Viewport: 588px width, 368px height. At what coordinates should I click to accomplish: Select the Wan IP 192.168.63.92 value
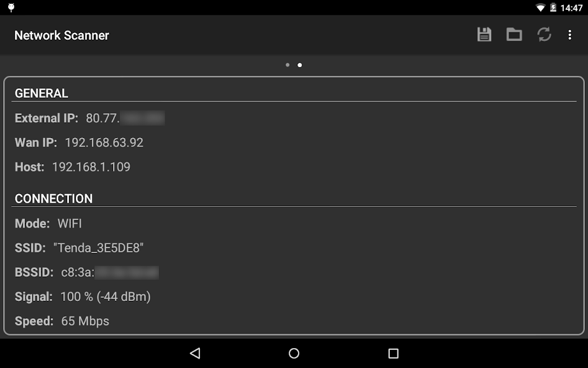pos(104,143)
